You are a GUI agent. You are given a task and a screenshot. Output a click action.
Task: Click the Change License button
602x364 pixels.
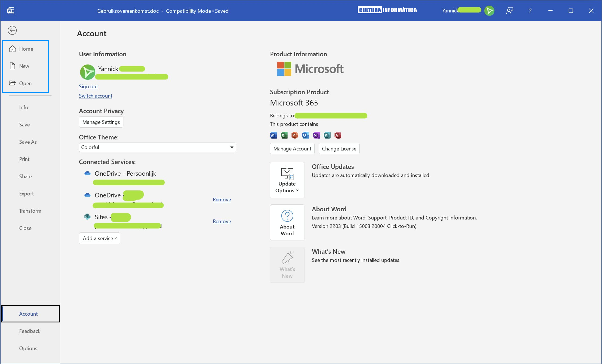pos(339,148)
